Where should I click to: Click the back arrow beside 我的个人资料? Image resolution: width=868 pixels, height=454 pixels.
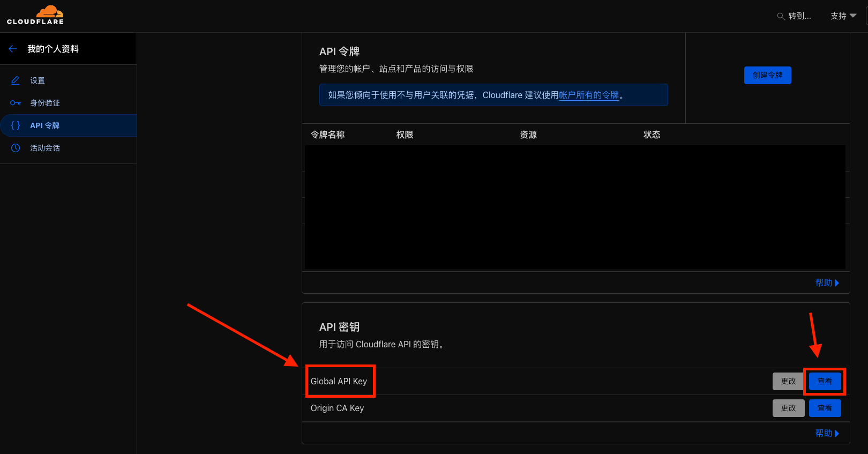click(13, 49)
